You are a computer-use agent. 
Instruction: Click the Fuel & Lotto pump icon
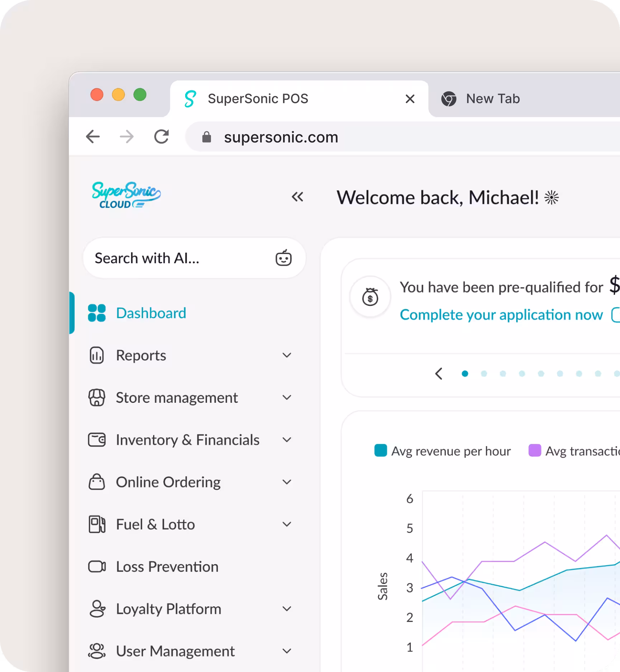click(97, 524)
